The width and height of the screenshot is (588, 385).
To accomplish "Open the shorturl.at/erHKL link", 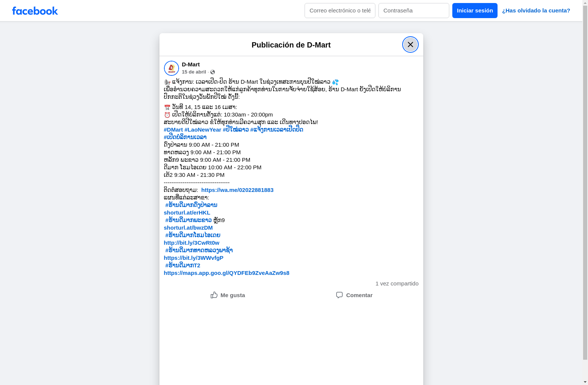I will (187, 213).
